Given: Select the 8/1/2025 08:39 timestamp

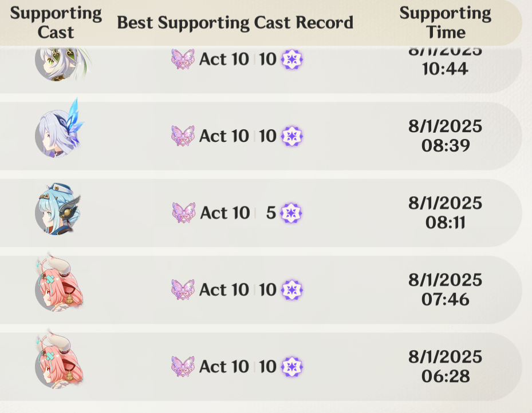Looking at the screenshot, I should tap(445, 136).
